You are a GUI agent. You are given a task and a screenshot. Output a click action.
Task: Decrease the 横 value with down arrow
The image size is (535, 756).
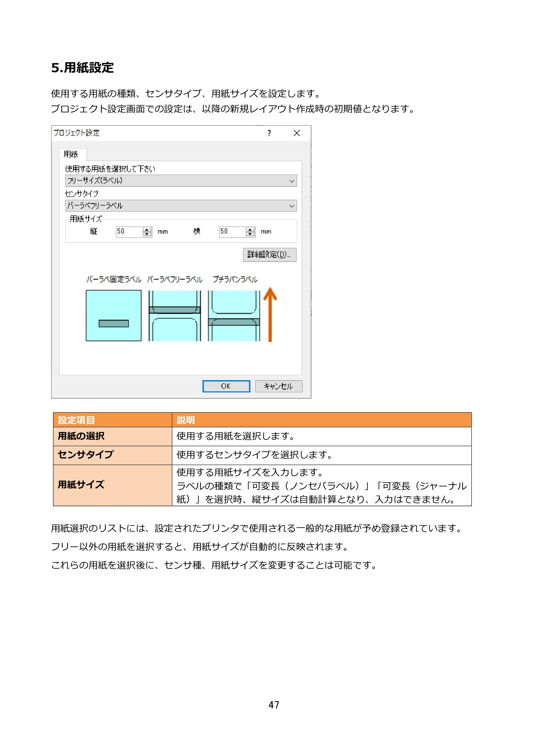pyautogui.click(x=250, y=234)
